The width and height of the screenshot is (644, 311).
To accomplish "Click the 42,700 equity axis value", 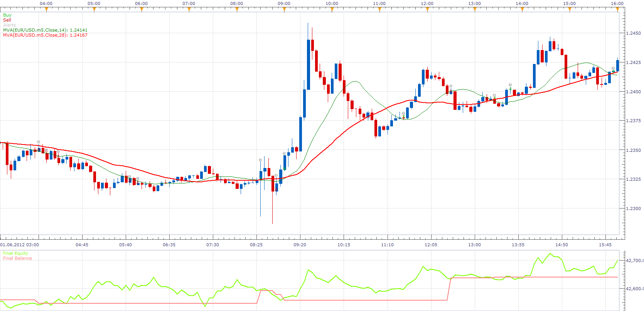I will point(634,261).
